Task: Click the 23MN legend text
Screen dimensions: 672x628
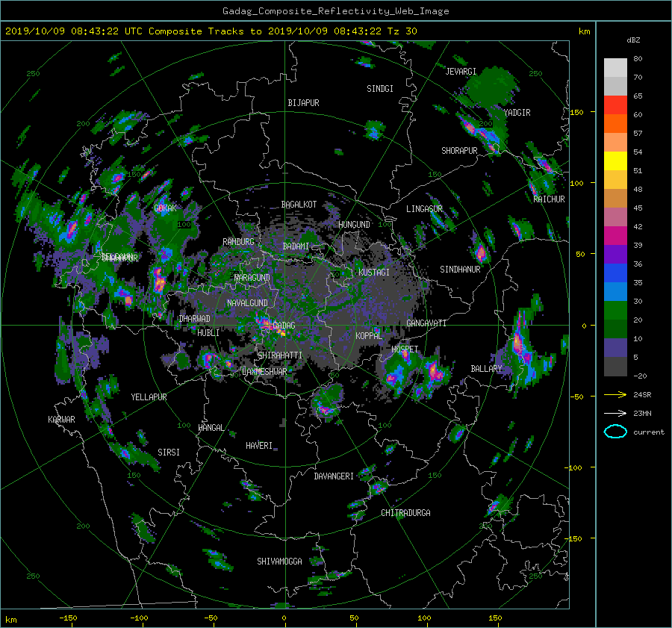Action: 642,413
